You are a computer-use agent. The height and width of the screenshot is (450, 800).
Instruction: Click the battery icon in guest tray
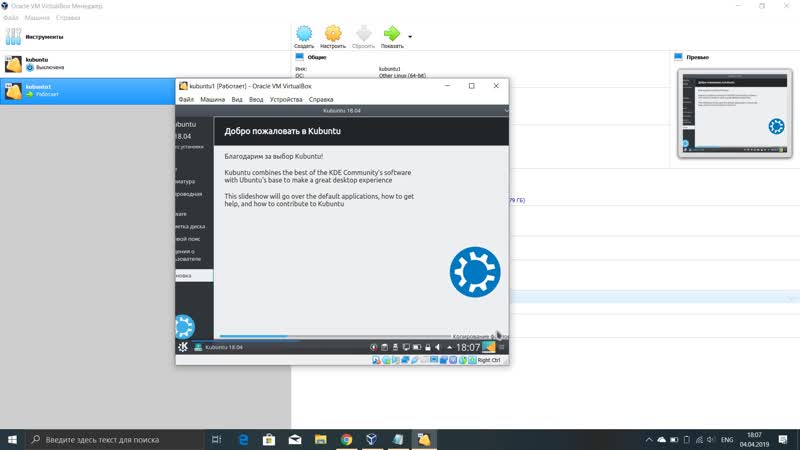pos(417,347)
